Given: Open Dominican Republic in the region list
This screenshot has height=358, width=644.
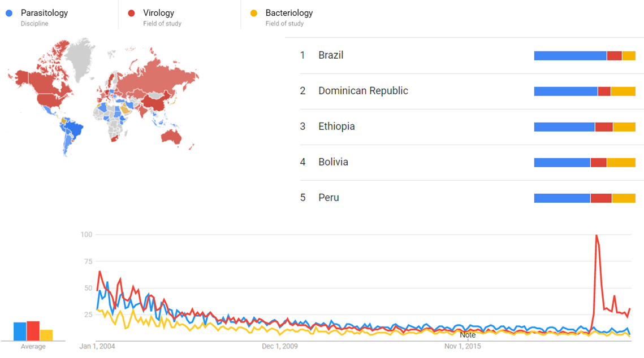Looking at the screenshot, I should point(363,91).
